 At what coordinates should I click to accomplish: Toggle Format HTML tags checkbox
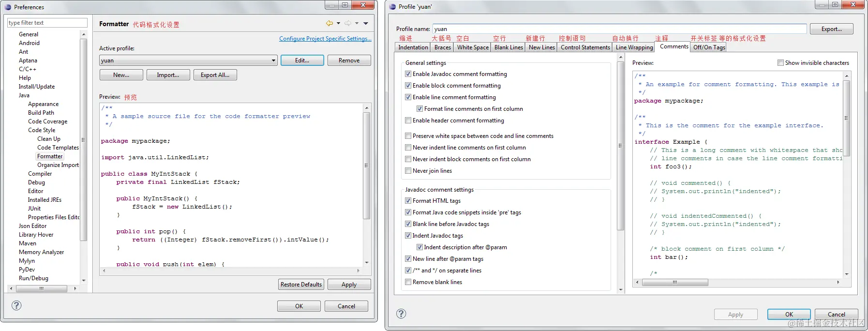[408, 201]
